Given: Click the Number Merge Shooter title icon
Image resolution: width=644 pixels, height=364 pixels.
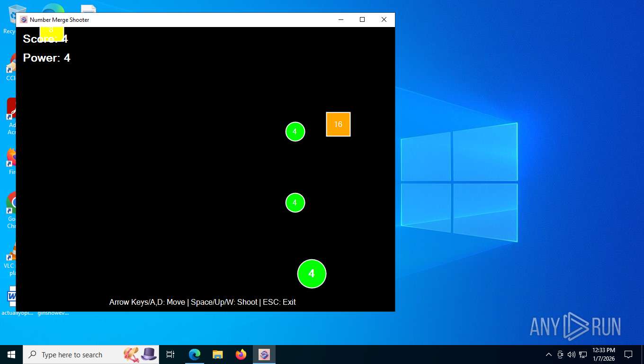Looking at the screenshot, I should pos(24,20).
